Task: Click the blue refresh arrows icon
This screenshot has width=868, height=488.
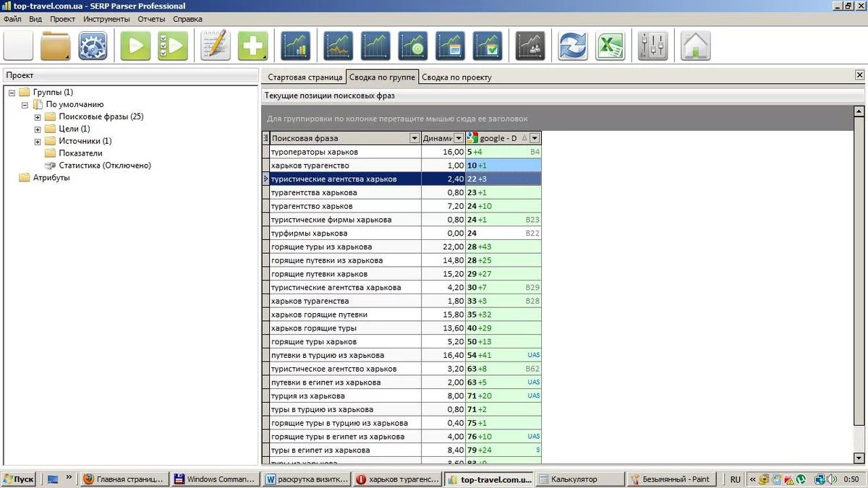Action: coord(573,46)
